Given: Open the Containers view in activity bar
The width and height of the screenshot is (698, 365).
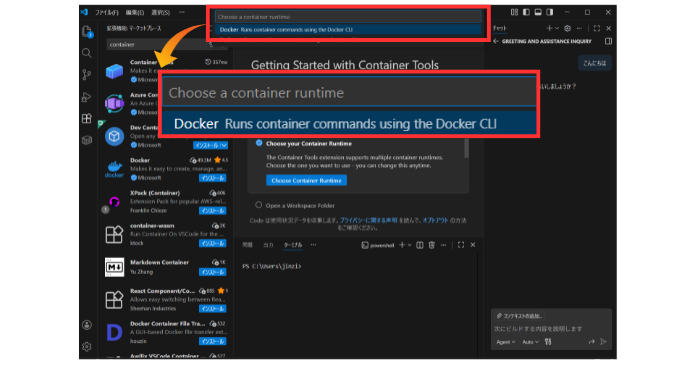Looking at the screenshot, I should click(x=87, y=140).
